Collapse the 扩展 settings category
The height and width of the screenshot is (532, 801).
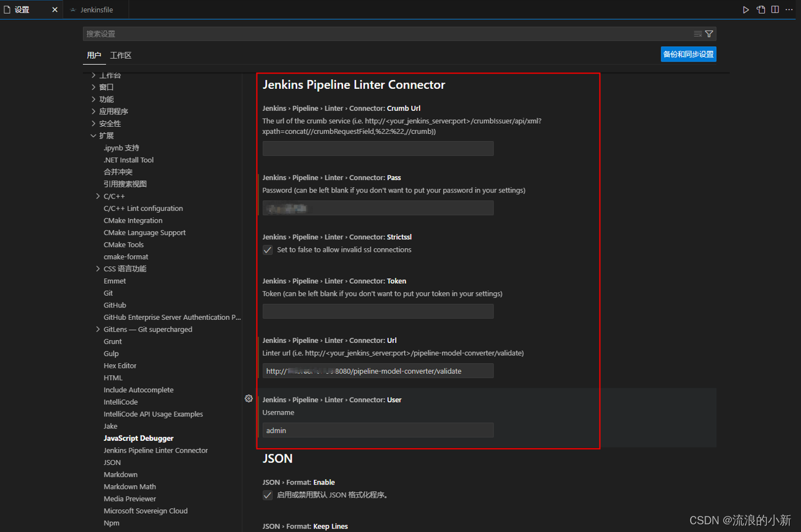(94, 136)
